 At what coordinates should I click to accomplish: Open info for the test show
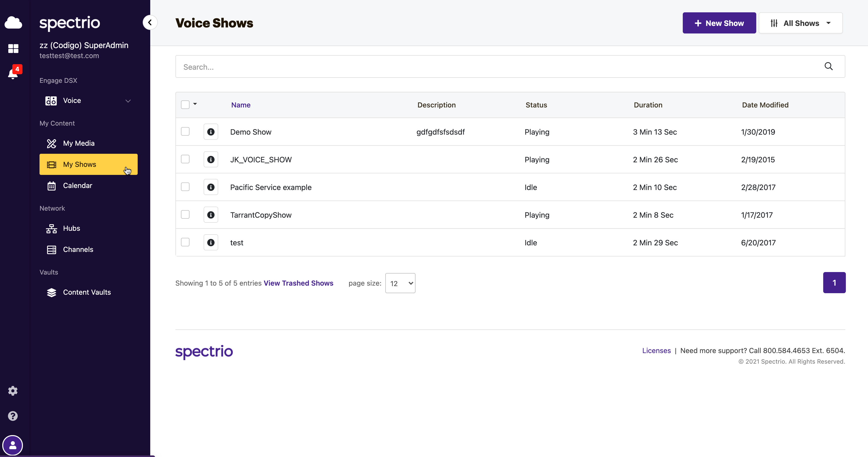[211, 242]
